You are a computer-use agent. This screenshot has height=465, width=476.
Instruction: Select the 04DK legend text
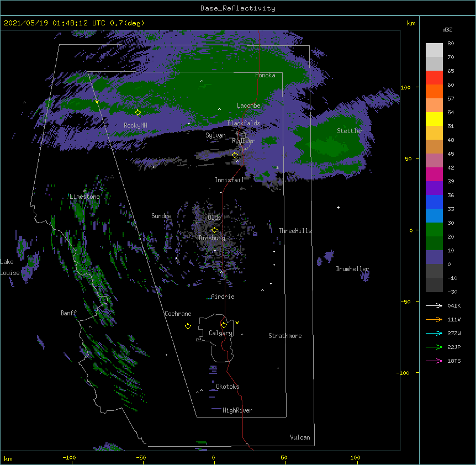tap(454, 305)
